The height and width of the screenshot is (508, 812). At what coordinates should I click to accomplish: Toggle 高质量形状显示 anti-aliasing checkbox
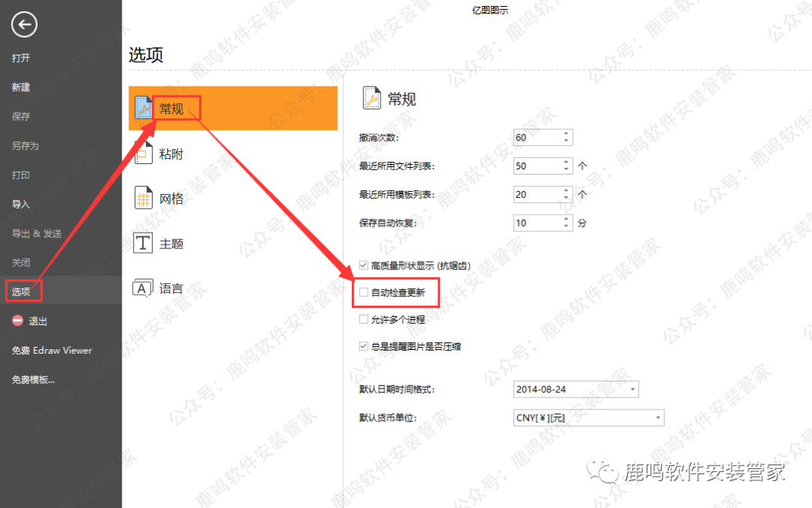coord(364,266)
